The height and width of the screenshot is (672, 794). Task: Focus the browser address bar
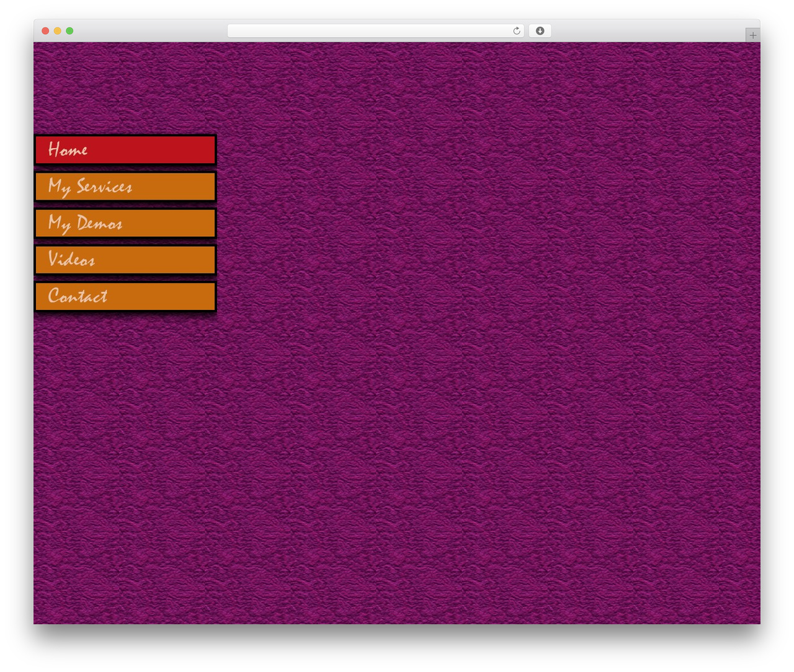pyautogui.click(x=375, y=31)
